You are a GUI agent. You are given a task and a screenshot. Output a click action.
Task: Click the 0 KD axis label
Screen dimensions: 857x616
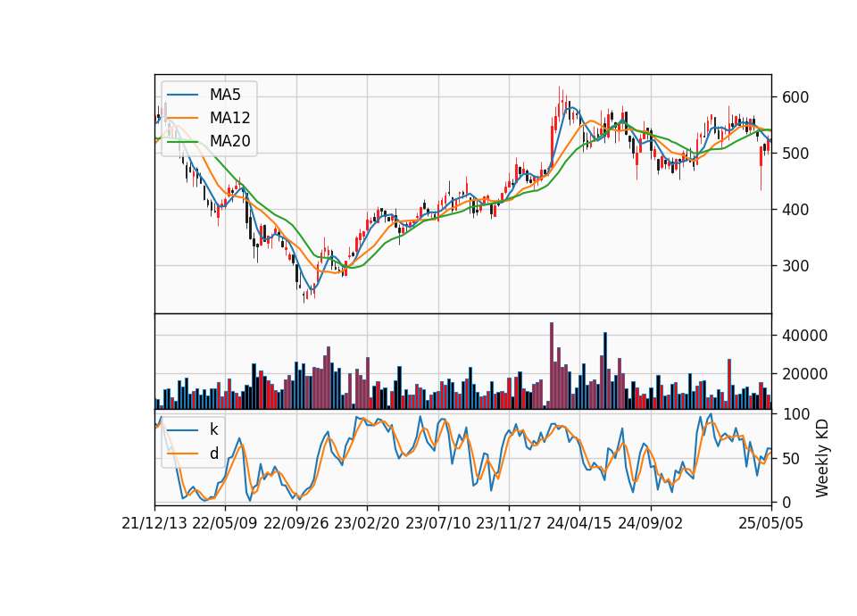(x=786, y=503)
